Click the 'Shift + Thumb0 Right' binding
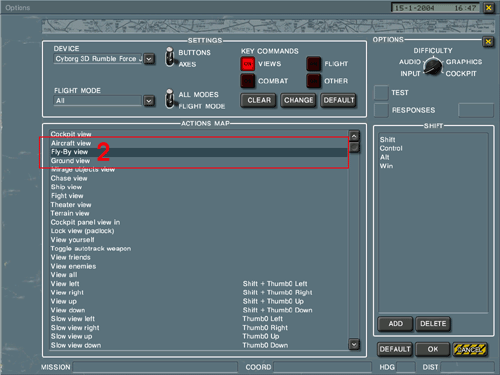 point(277,293)
